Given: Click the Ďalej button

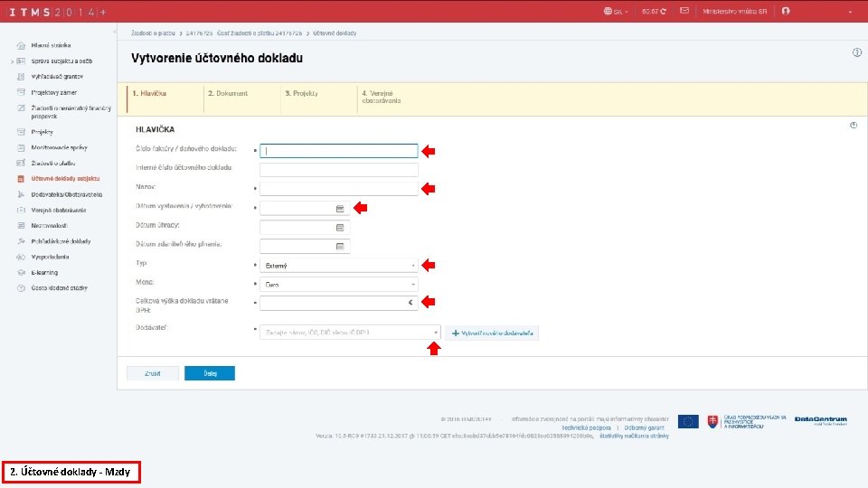Looking at the screenshot, I should (x=210, y=373).
